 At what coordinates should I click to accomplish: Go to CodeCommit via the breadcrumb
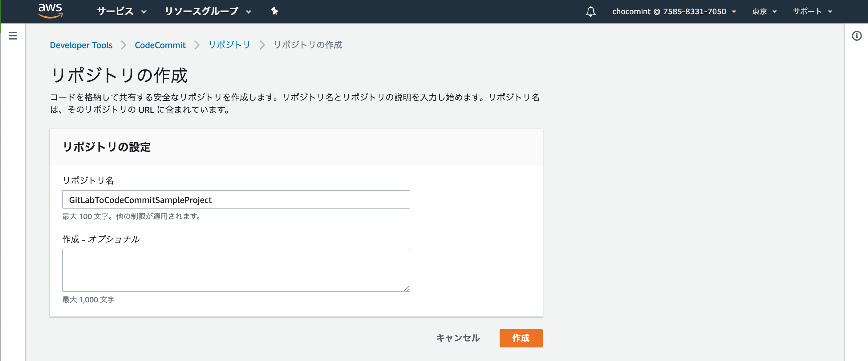click(x=160, y=45)
